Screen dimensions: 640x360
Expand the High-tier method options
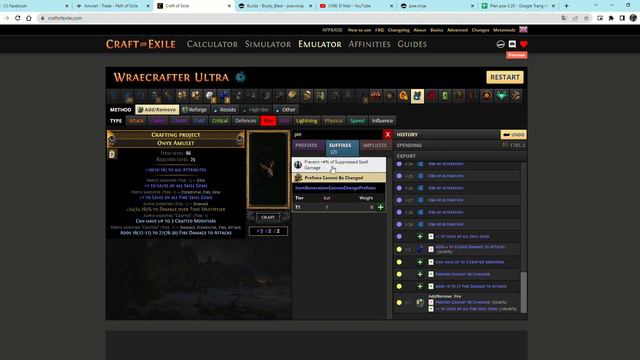pyautogui.click(x=256, y=109)
